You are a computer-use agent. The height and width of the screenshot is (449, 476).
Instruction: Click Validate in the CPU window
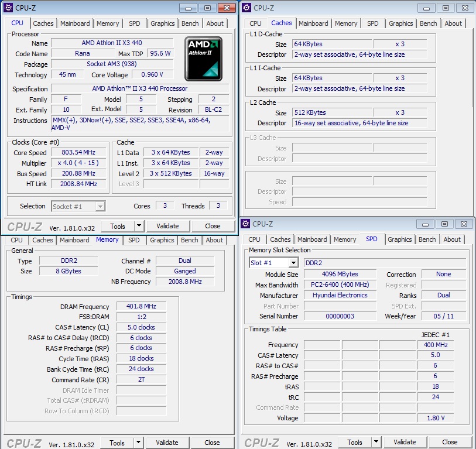click(167, 226)
